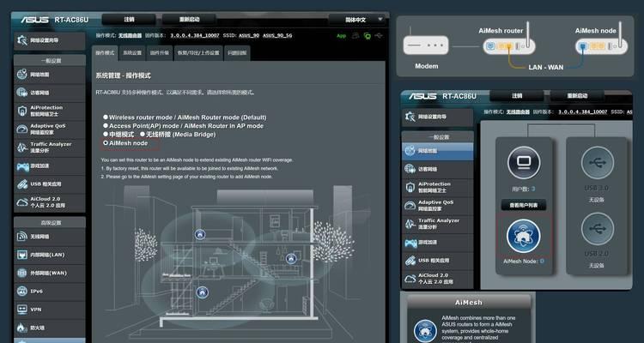
Task: Open Traffic Analyzer in Network Map window sidebar
Action: [x=437, y=224]
